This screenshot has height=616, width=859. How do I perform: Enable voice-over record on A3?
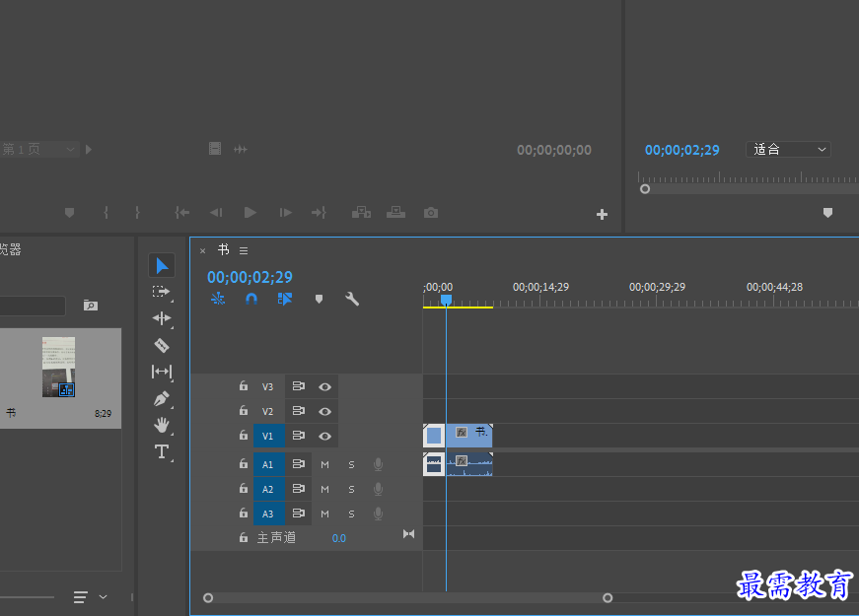click(378, 513)
